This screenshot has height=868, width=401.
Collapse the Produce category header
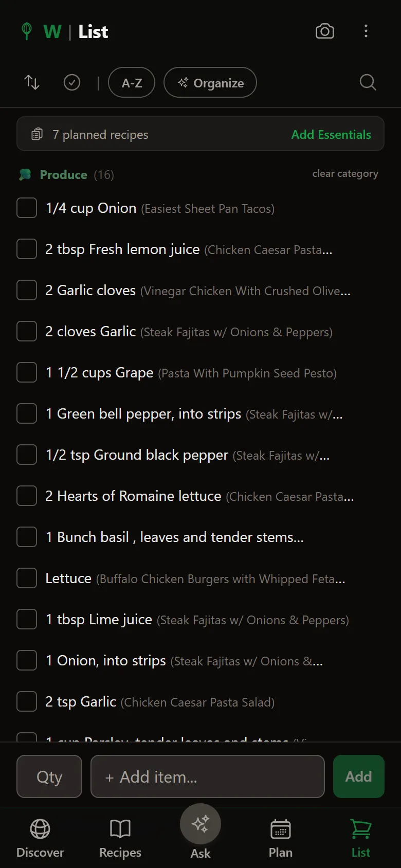[x=64, y=175]
